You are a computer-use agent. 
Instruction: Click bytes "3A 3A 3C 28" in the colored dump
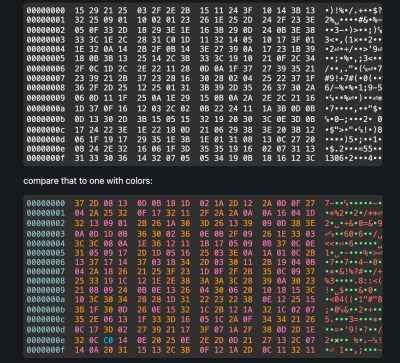(226, 281)
